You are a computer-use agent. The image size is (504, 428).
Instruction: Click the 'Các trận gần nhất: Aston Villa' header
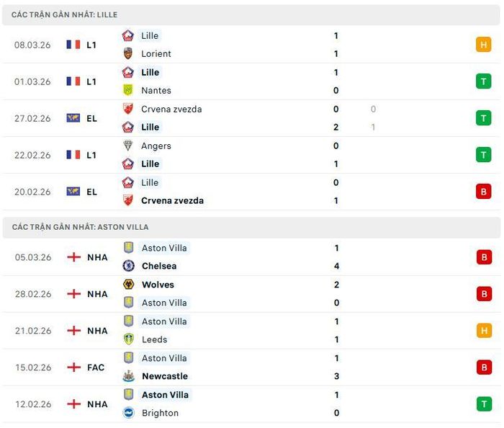[x=80, y=227]
